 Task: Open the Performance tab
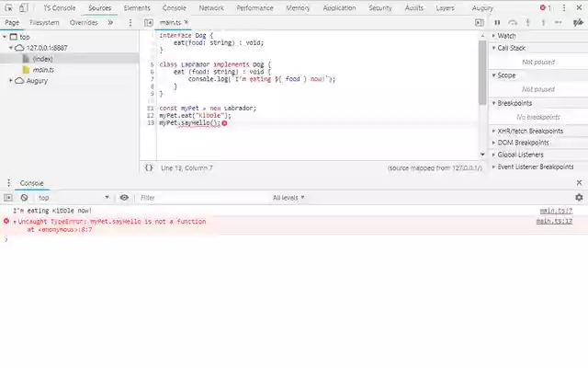[254, 7]
